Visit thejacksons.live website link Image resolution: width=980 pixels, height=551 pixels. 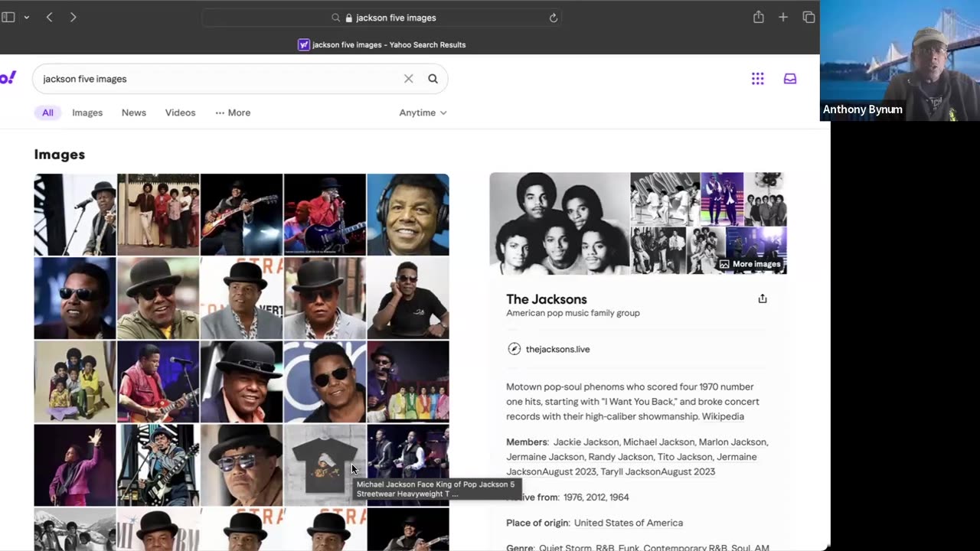557,349
